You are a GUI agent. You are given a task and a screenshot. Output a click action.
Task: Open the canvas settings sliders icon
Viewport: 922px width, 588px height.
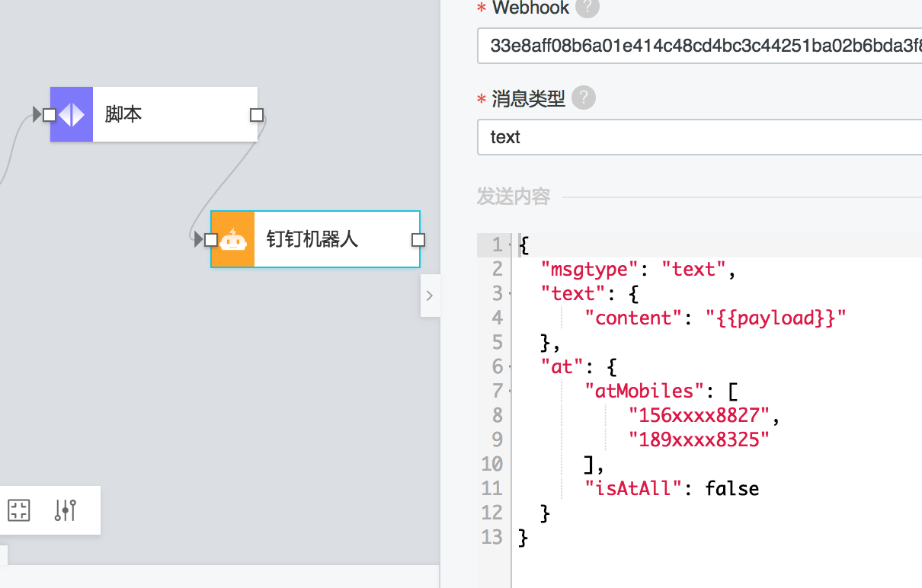[x=66, y=510]
